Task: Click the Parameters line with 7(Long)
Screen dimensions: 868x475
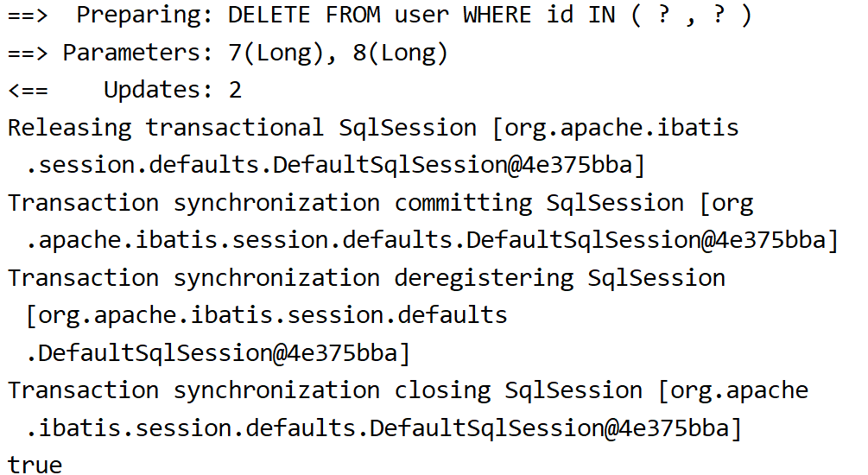Action: click(227, 54)
